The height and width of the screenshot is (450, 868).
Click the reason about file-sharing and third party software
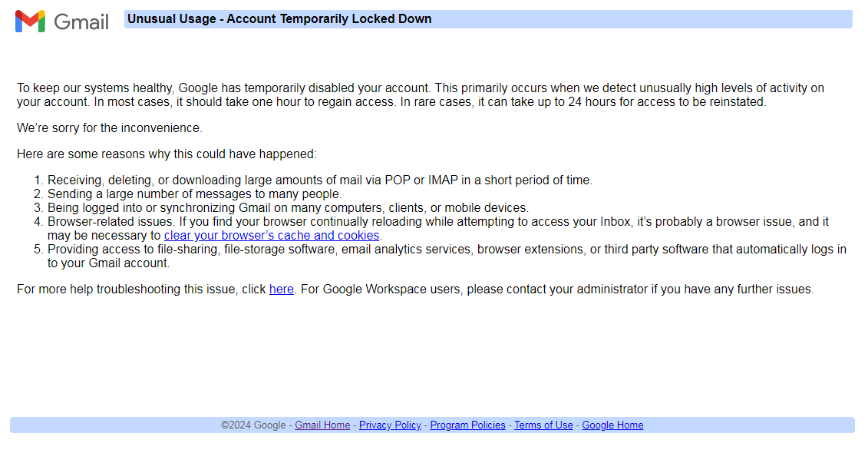(x=447, y=250)
